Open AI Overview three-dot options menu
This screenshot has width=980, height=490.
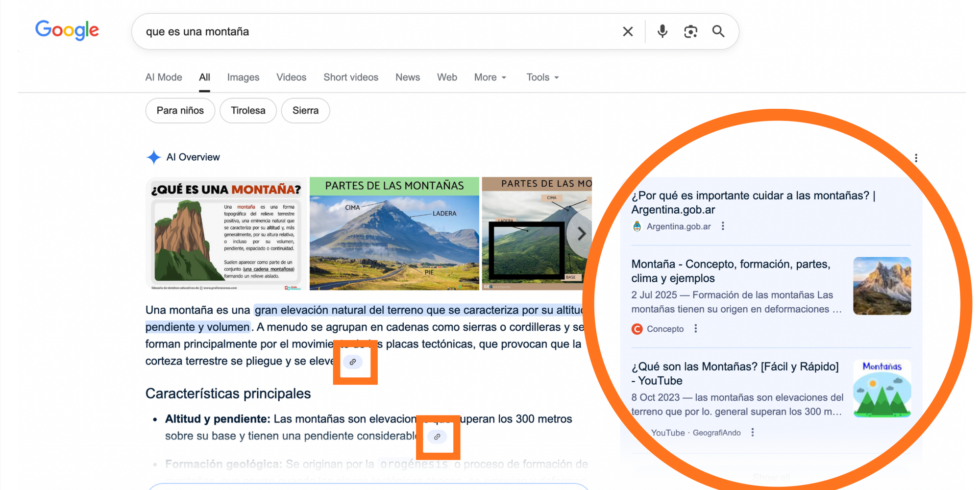tap(916, 158)
